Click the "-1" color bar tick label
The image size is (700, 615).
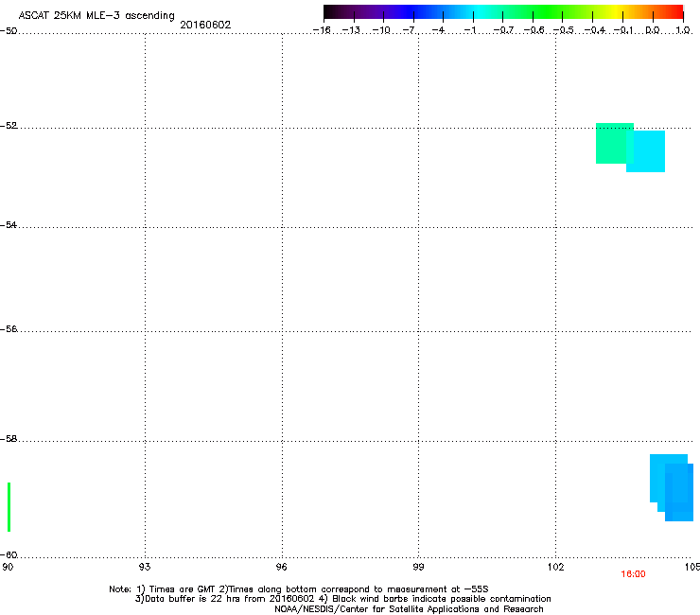tap(469, 30)
